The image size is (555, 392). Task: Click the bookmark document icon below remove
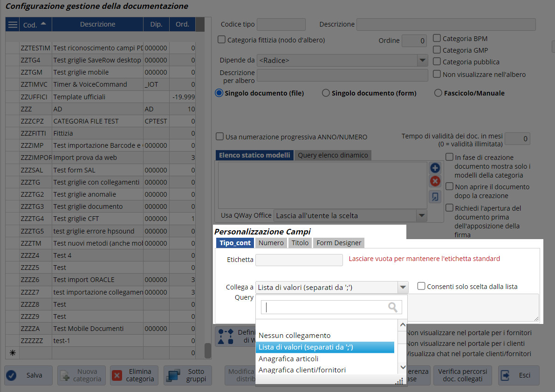435,197
